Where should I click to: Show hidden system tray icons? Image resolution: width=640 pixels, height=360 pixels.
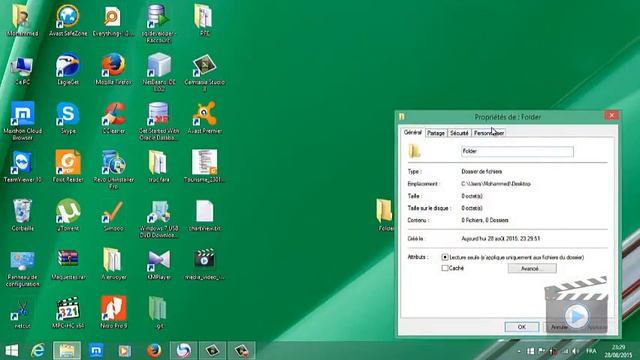pyautogui.click(x=519, y=351)
